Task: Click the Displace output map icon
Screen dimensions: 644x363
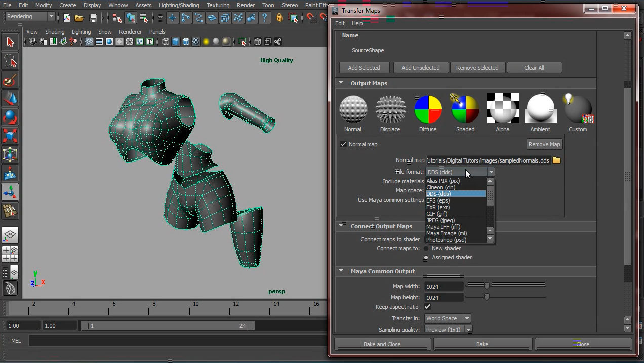Action: click(390, 109)
